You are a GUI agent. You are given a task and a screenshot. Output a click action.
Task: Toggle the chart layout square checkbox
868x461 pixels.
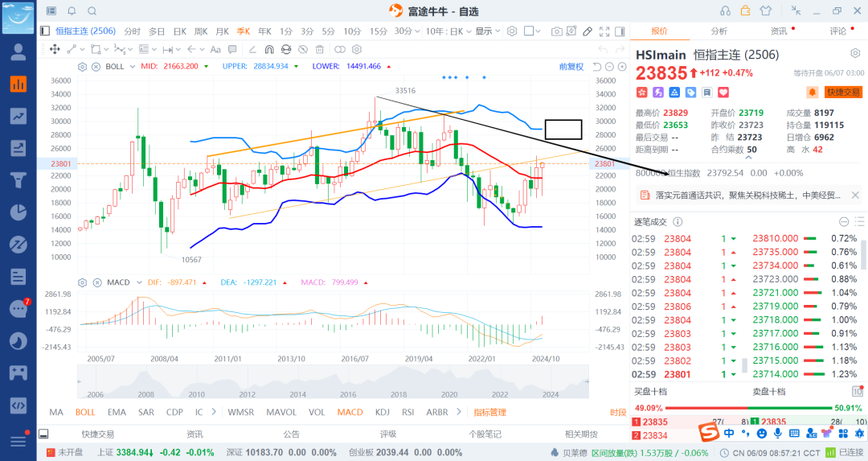click(x=529, y=31)
